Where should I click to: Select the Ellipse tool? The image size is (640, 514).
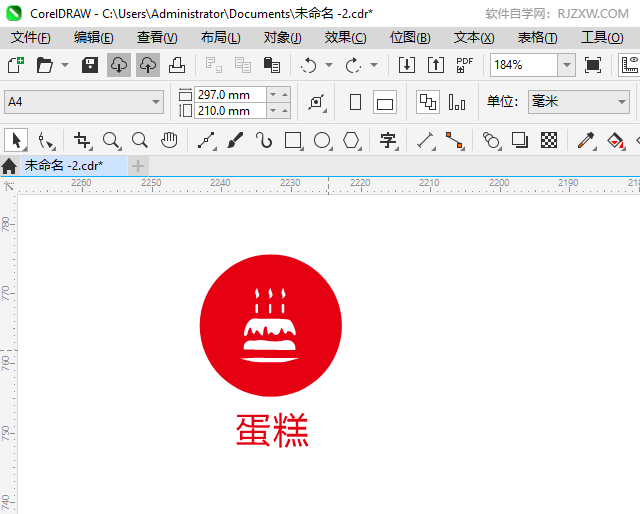coord(322,141)
